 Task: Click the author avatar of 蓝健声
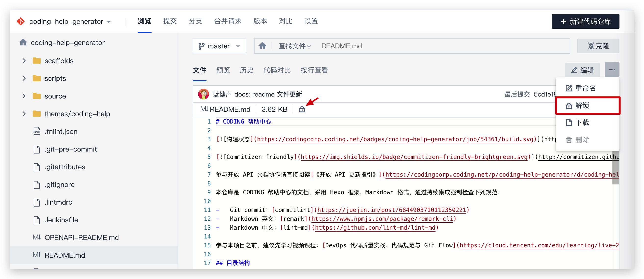click(x=203, y=94)
